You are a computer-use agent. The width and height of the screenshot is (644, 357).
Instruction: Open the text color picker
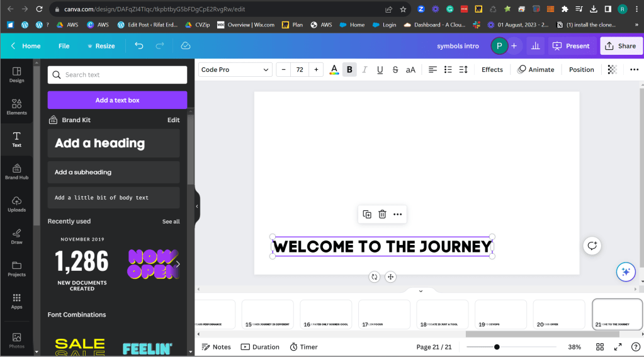tap(334, 70)
